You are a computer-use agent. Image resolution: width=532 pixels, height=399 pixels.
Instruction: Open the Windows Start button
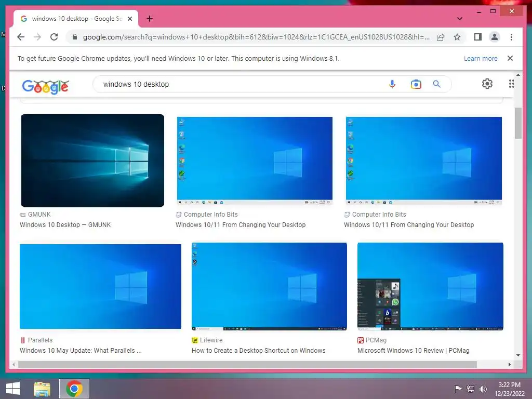pyautogui.click(x=13, y=389)
